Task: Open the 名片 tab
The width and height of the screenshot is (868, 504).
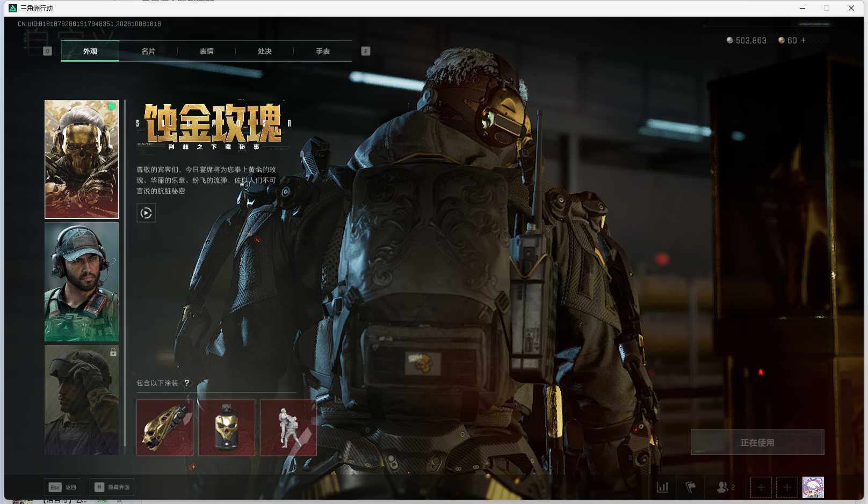Action: (x=148, y=51)
